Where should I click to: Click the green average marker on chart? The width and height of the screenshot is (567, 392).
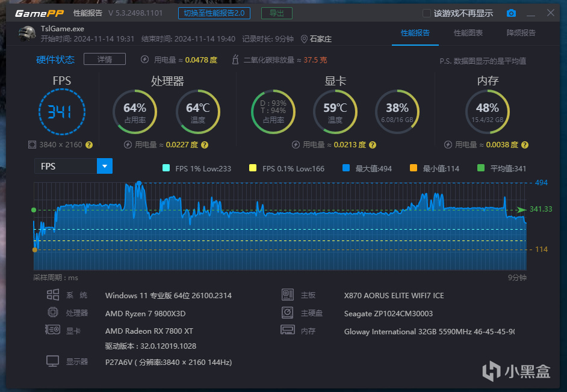(34, 210)
